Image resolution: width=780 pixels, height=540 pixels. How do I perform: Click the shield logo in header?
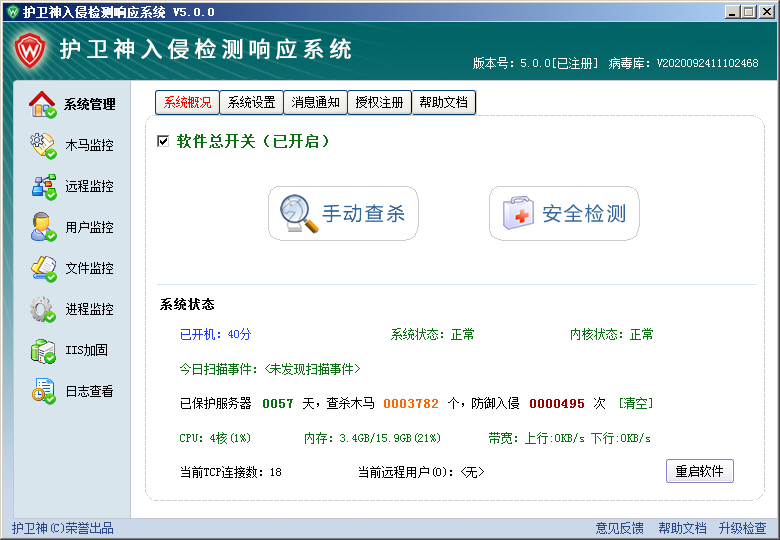pos(31,50)
